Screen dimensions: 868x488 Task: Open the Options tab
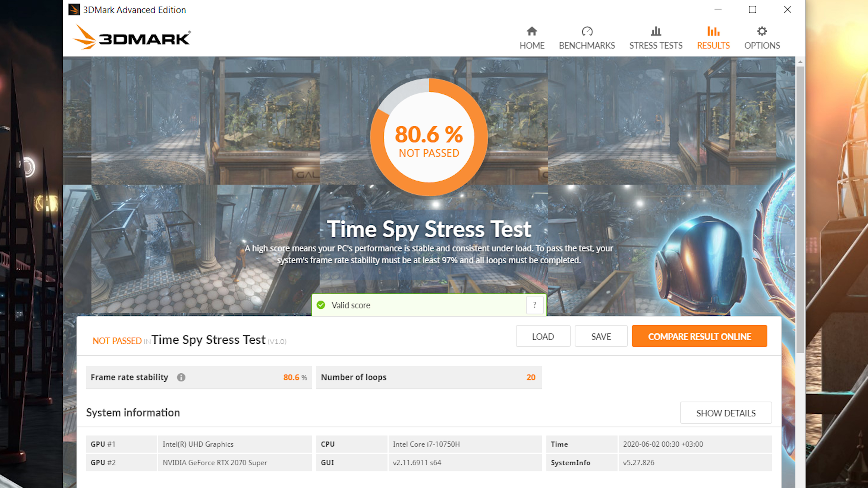click(762, 38)
